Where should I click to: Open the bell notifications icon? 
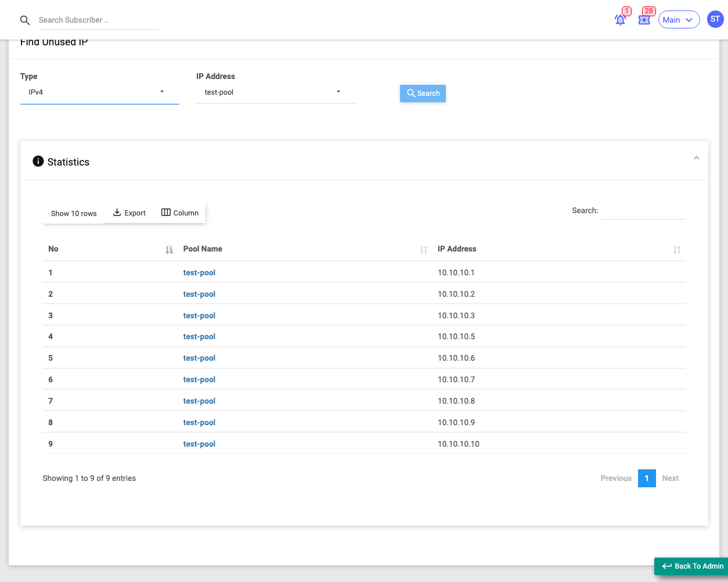[621, 20]
